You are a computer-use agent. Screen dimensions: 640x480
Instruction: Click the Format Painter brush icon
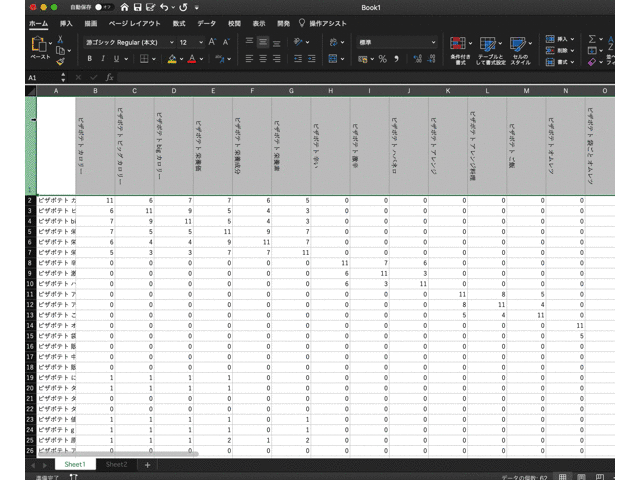61,60
